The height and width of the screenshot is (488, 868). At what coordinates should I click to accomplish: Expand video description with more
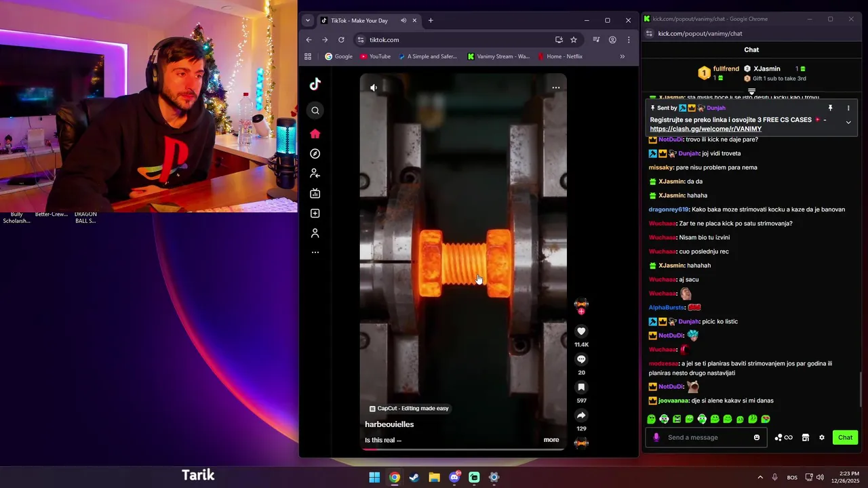click(x=551, y=440)
